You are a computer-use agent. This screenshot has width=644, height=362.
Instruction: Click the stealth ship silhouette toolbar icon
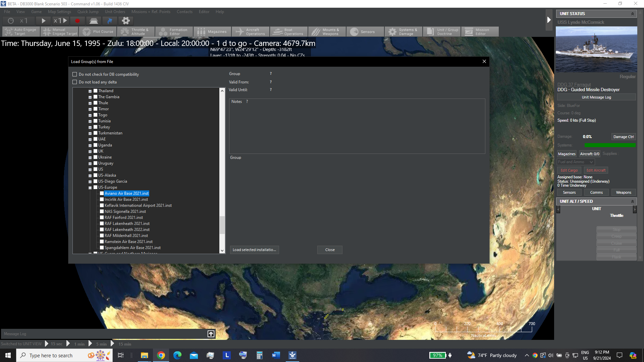coord(94,21)
